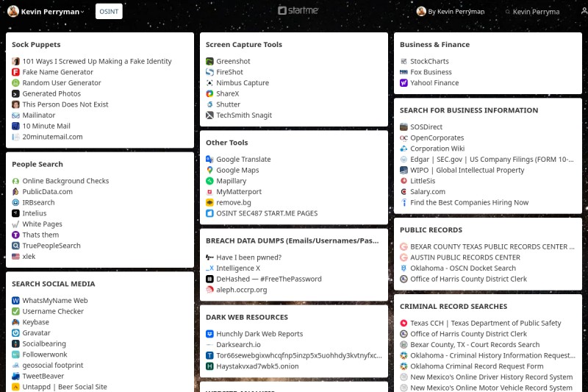Click the Google Maps pin icon
588x392 pixels.
coord(209,171)
